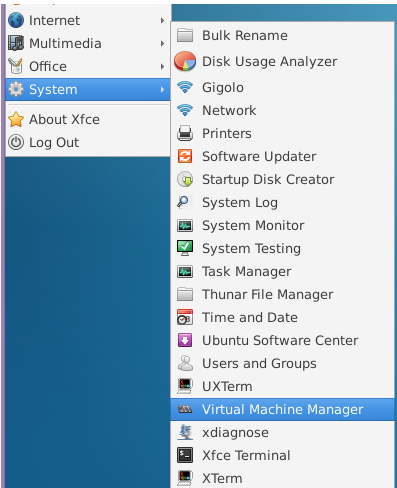The image size is (397, 488).
Task: Launch UXTerm
Action: [x=283, y=386]
